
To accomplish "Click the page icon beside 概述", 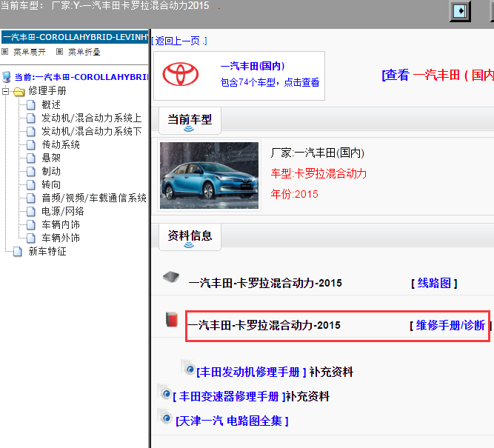I will coord(31,104).
